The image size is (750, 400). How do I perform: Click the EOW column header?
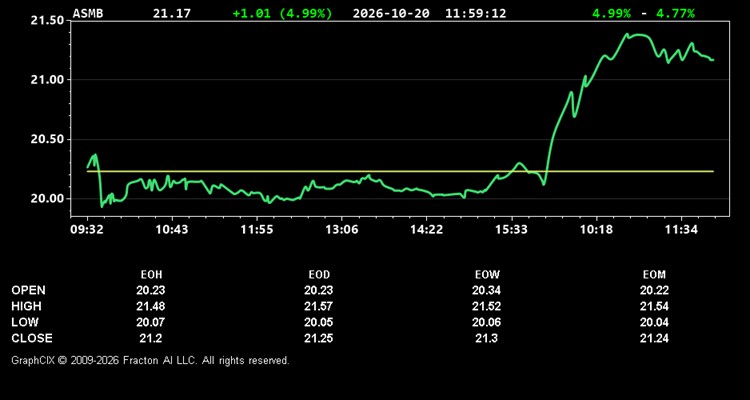486,275
